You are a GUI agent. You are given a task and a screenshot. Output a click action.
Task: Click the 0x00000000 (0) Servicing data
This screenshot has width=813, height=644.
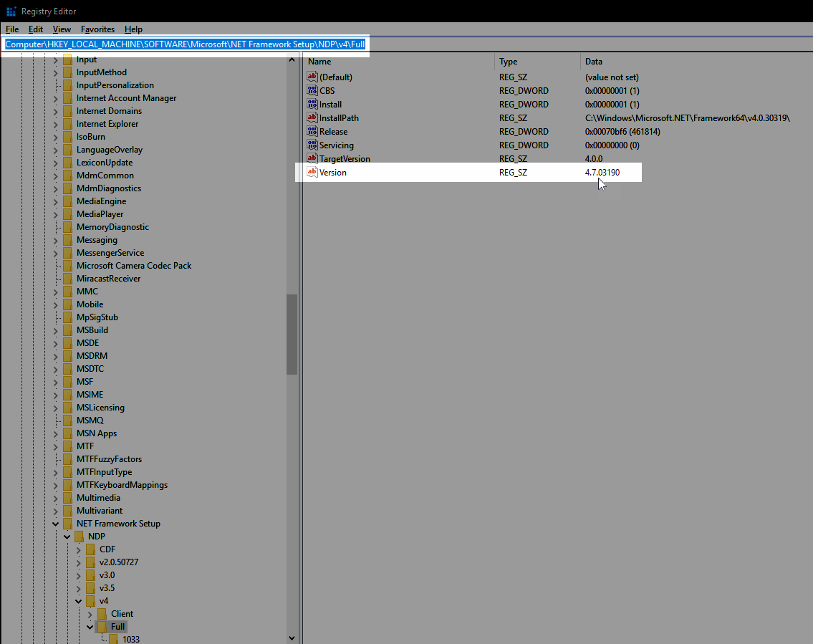(612, 145)
